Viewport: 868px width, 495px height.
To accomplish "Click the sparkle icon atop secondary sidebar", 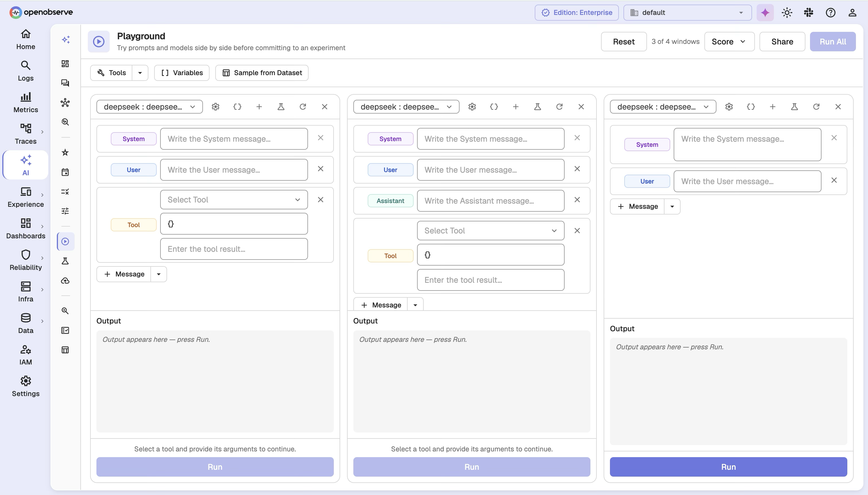I will click(x=66, y=40).
